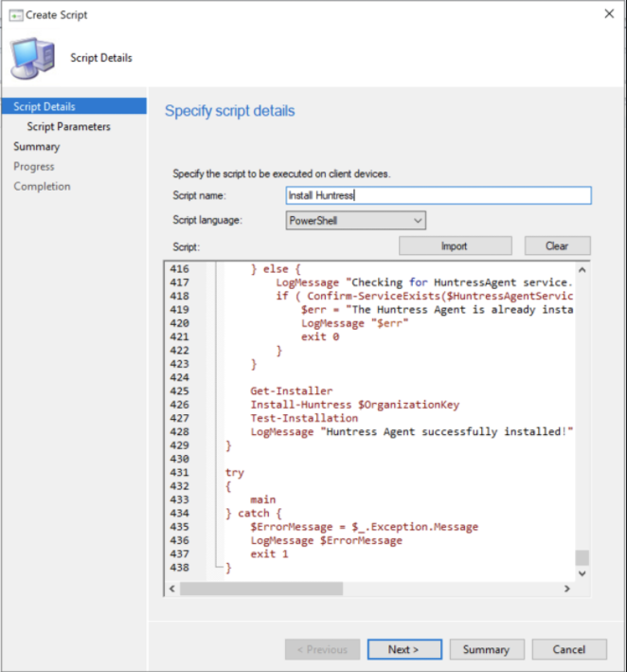Click the 'try' keyword on line 431
The width and height of the screenshot is (627, 672).
(x=234, y=473)
